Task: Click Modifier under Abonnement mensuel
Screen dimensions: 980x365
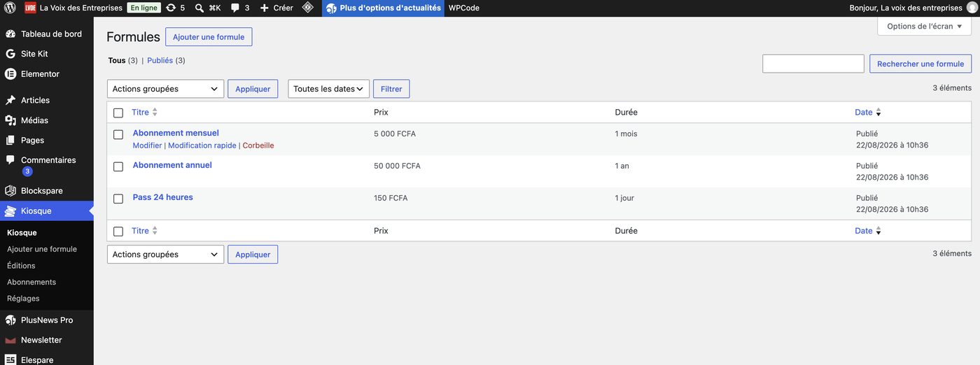Action: [147, 145]
